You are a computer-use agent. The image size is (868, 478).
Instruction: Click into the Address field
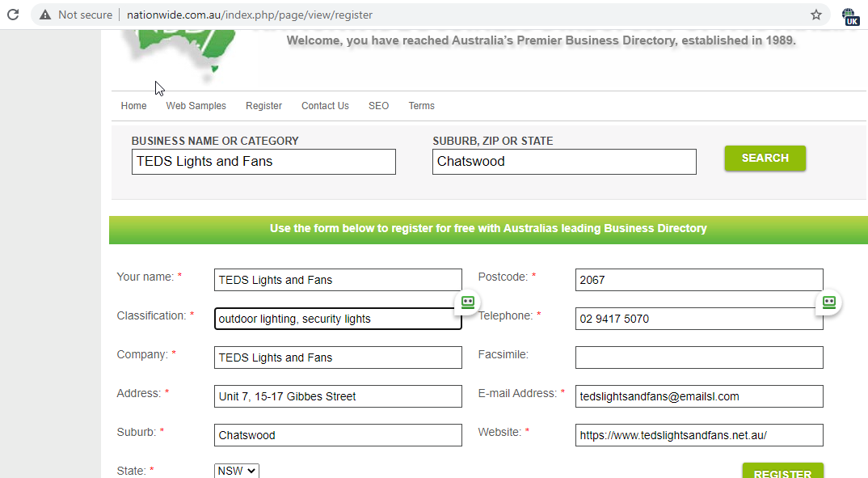[338, 396]
